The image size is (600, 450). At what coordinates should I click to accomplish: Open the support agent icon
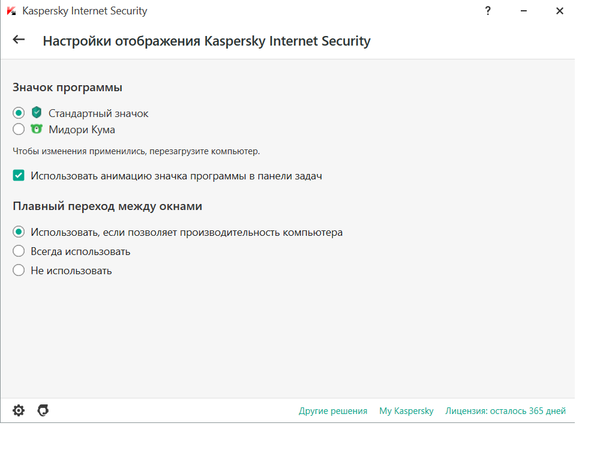click(42, 410)
